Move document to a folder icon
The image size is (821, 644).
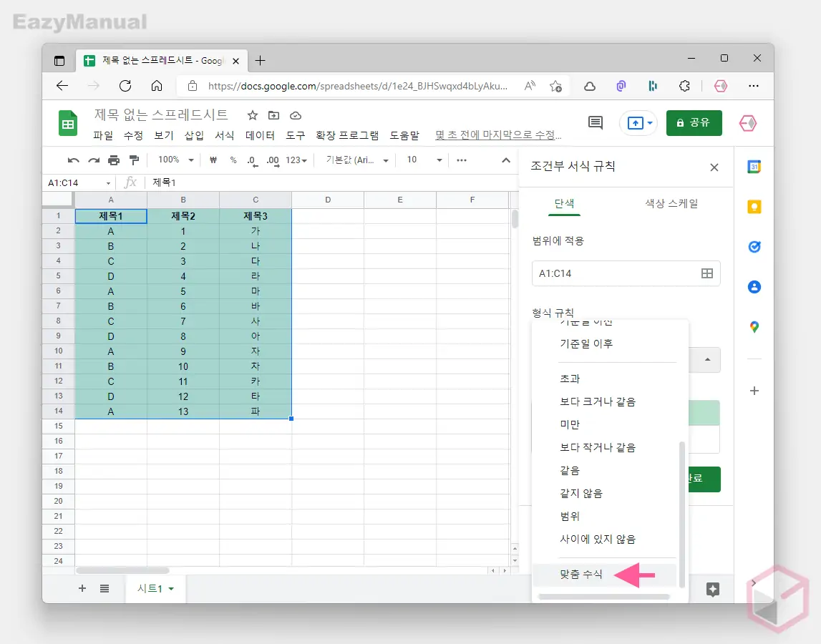click(x=274, y=115)
